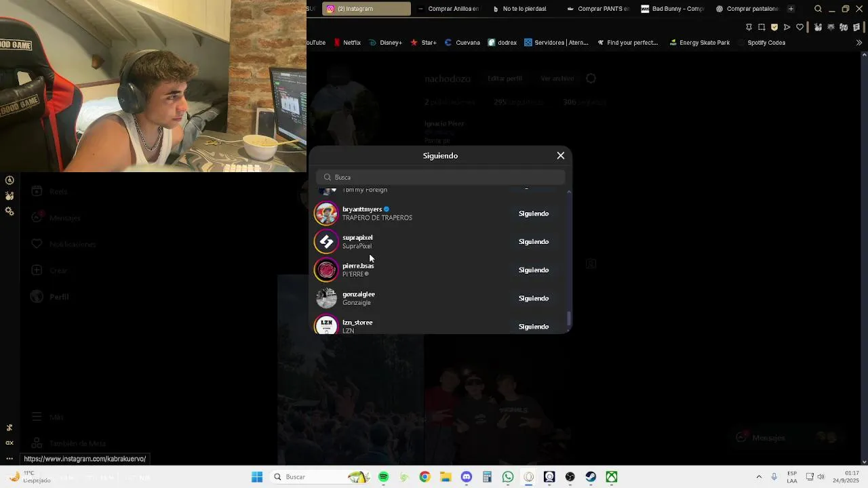Unfollow pierre.bsas via Siguiendo button

(534, 270)
